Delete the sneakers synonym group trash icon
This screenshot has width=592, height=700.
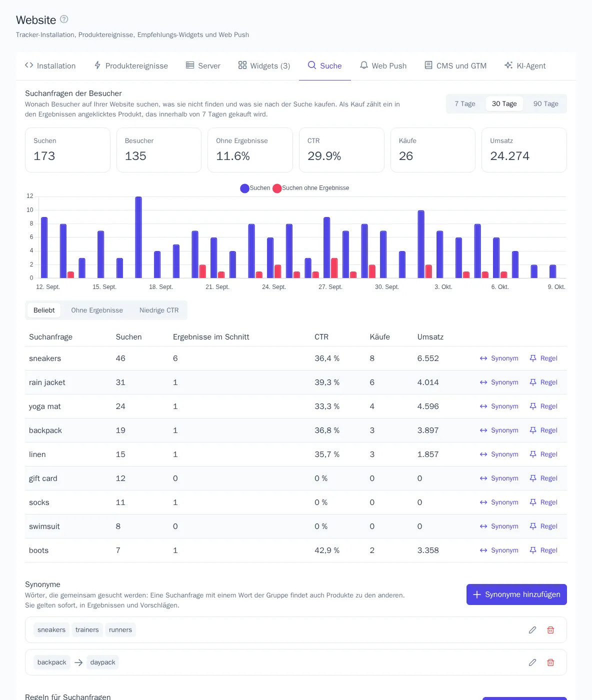click(x=550, y=630)
